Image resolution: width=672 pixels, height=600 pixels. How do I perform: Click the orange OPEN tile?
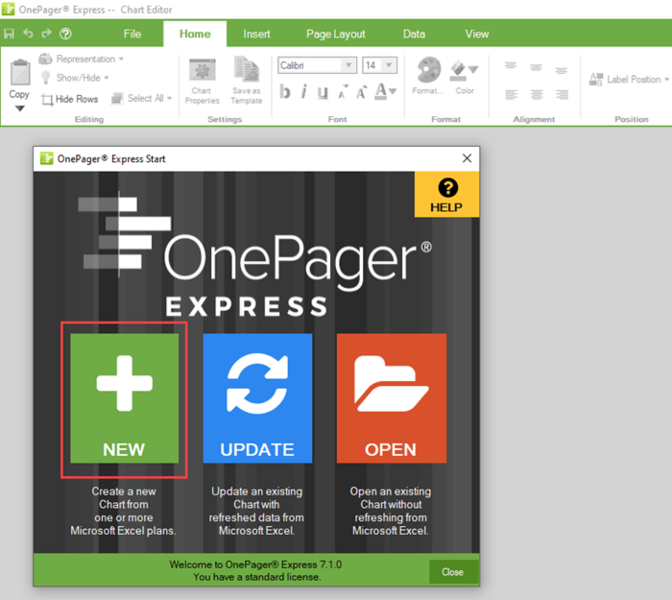(391, 398)
